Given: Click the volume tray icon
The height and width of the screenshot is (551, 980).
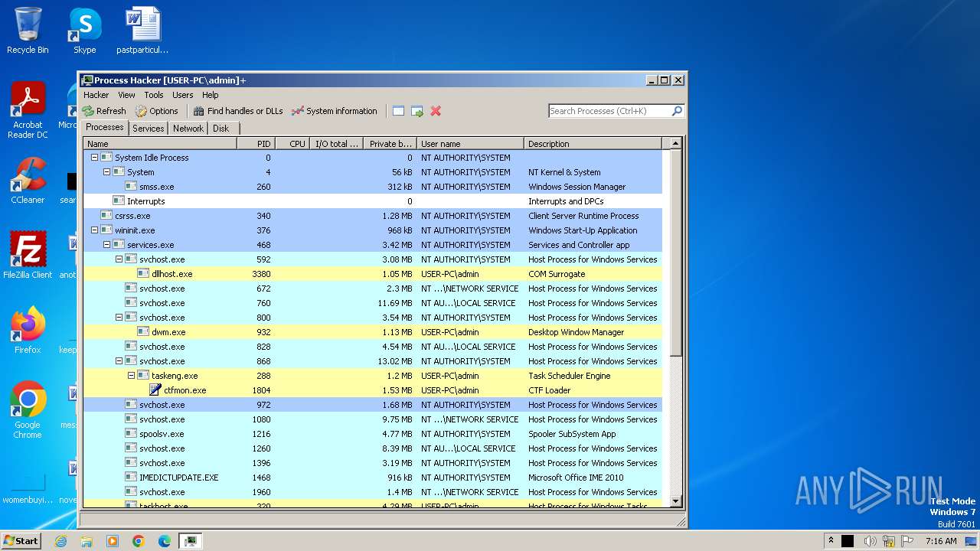Looking at the screenshot, I should click(870, 541).
